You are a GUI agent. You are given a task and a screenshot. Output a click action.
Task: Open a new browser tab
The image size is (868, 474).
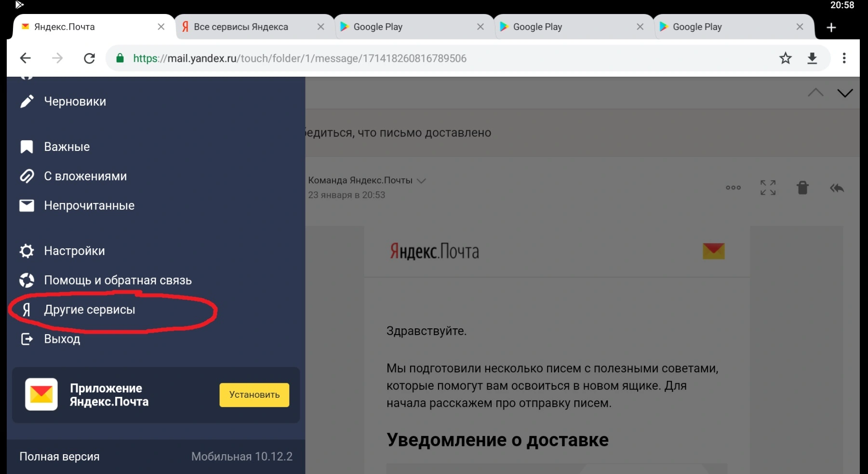point(831,27)
